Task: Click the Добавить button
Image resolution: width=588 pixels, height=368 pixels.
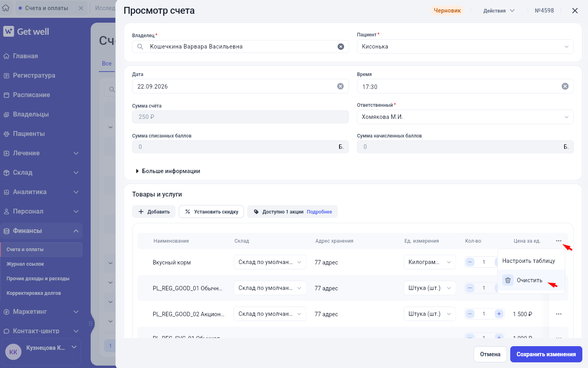Action: [x=154, y=211]
